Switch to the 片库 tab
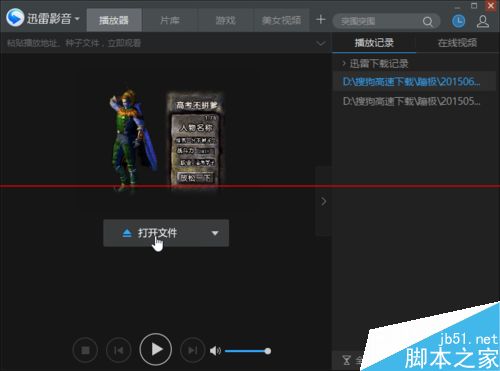This screenshot has width=500, height=371. point(170,20)
